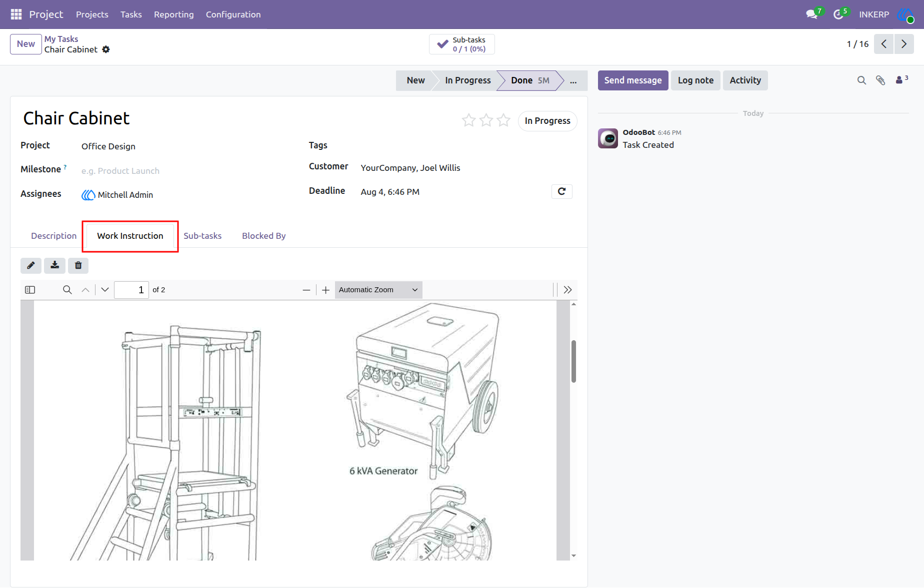
Task: Create a New task button
Action: (x=26, y=44)
